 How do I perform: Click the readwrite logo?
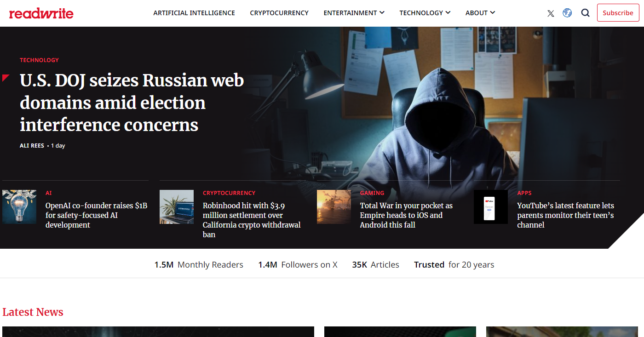41,13
